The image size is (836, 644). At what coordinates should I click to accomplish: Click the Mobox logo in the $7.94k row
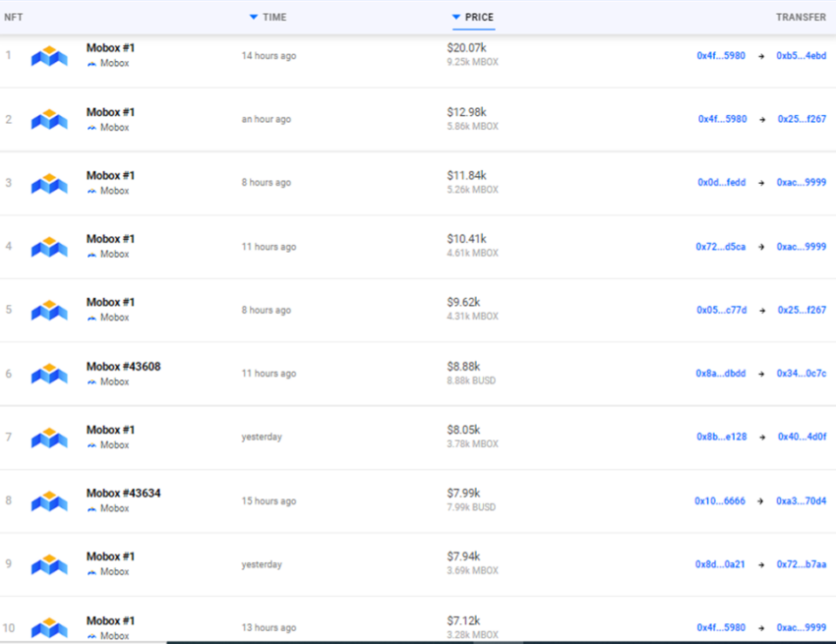click(49, 564)
